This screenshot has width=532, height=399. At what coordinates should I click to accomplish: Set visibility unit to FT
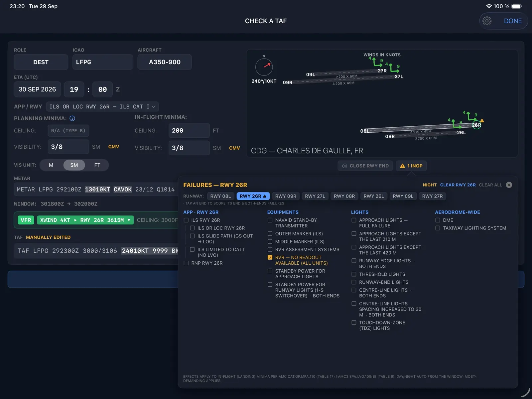coord(97,165)
